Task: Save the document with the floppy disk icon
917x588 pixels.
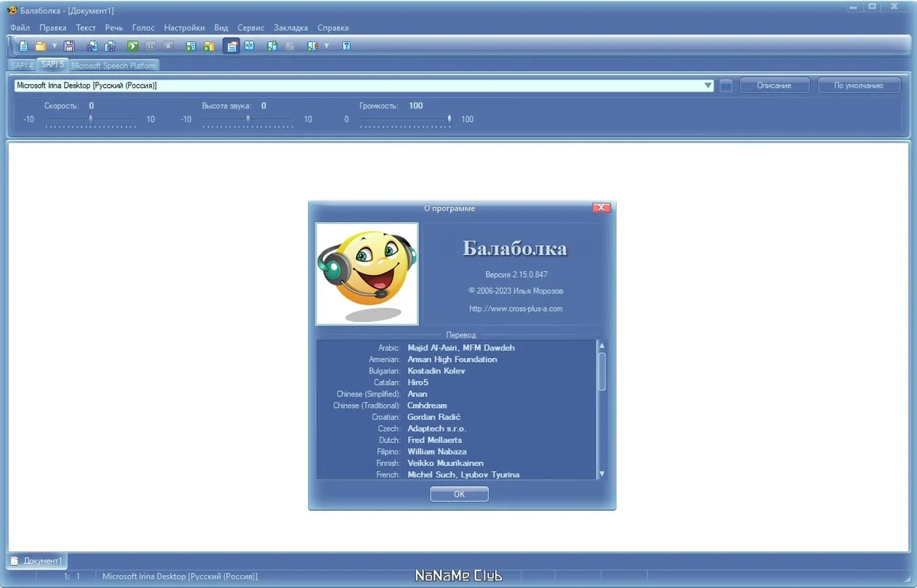Action: point(69,46)
